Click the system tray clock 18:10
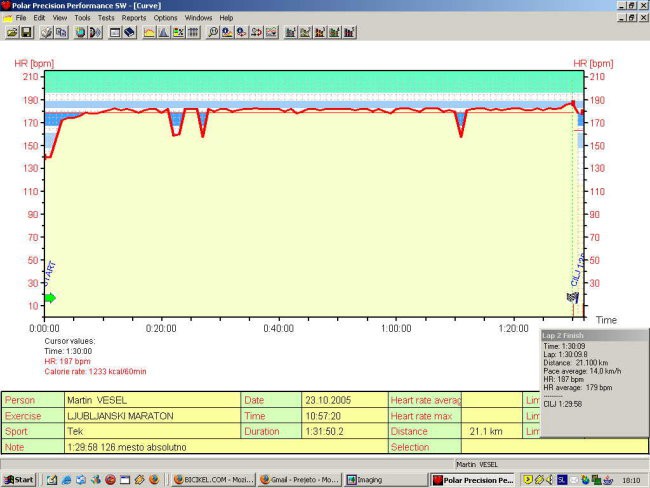 (631, 480)
